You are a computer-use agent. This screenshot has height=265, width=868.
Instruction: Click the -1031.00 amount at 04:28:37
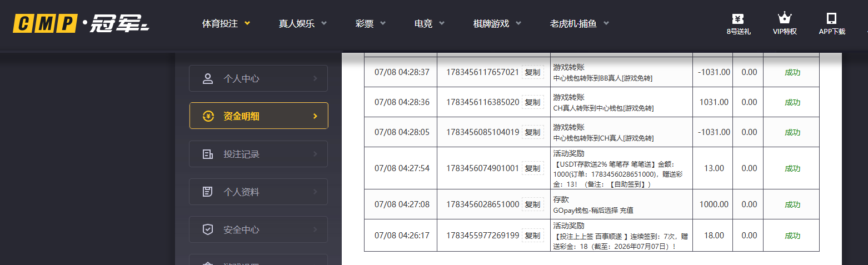coord(714,72)
